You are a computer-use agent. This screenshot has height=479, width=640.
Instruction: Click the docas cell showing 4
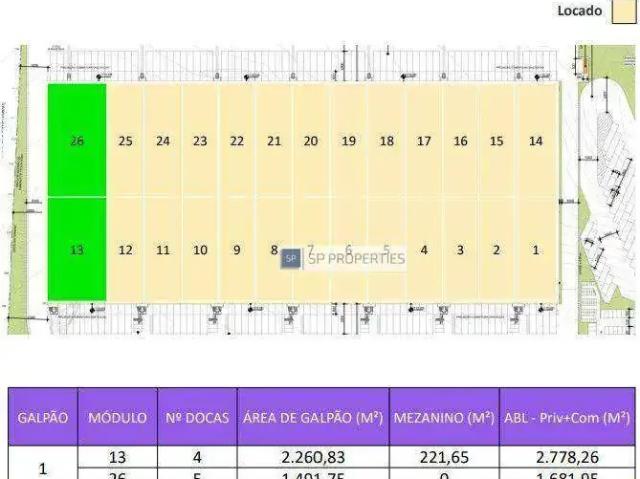pos(197,457)
